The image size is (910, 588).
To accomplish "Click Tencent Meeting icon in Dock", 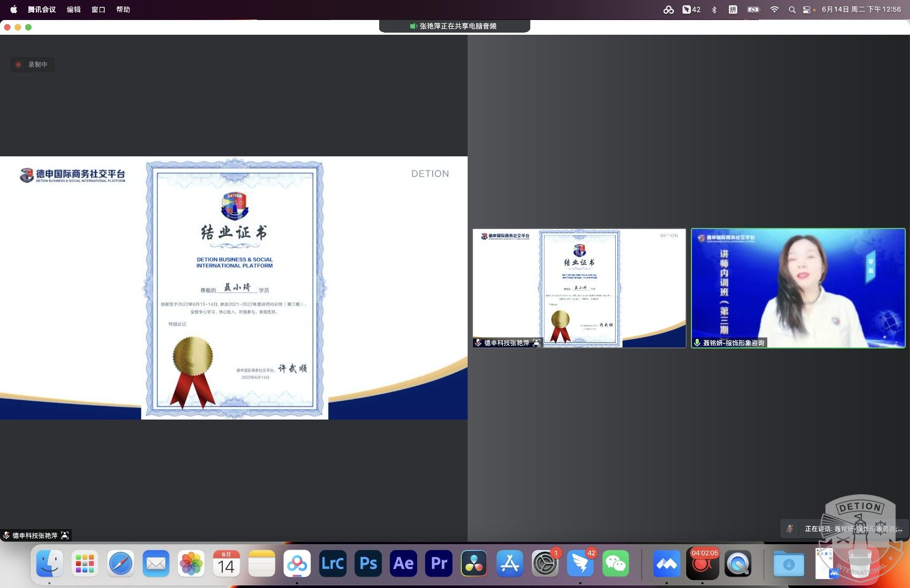I will tap(667, 564).
